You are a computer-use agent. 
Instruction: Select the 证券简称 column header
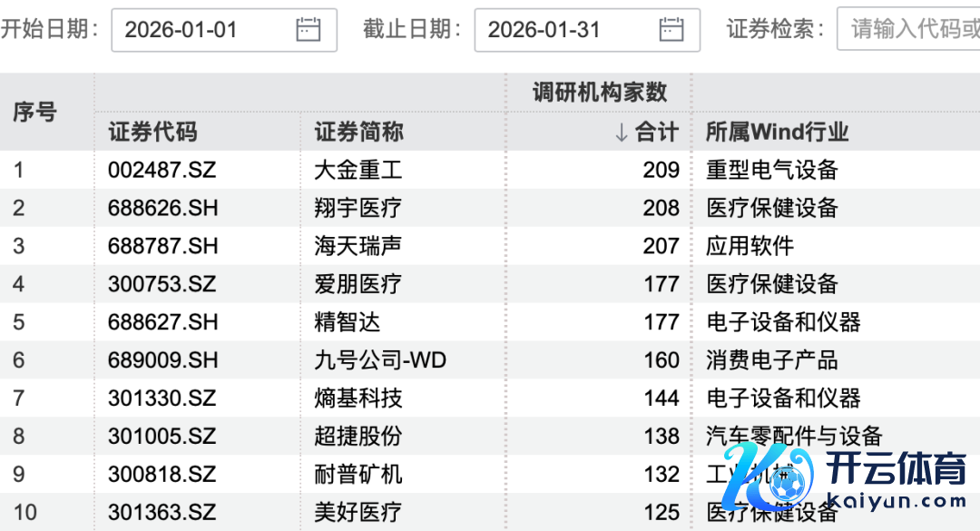358,133
